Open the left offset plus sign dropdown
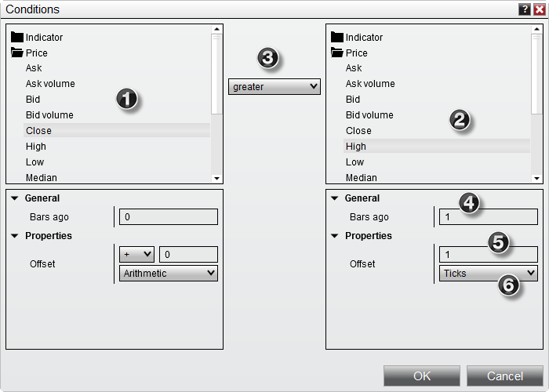Screen dimensions: 549x392 136,255
